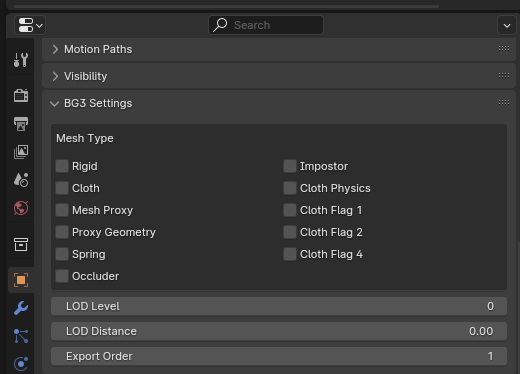Open the Collection properties tab
Screen dimensions: 520x374
(21, 244)
